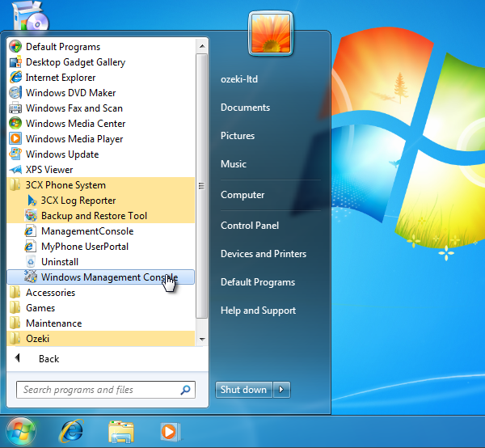
Task: Click the Windows DVD Maker icon
Action: 15,92
